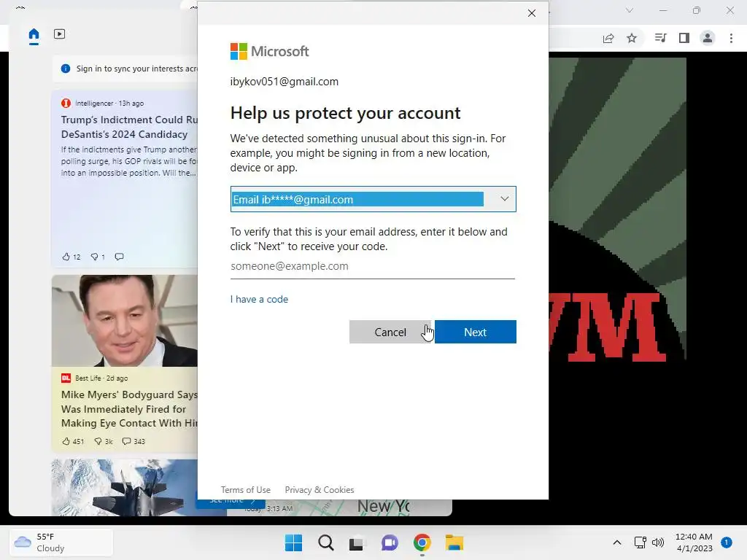Open the tab search chevron in title bar

click(630, 10)
